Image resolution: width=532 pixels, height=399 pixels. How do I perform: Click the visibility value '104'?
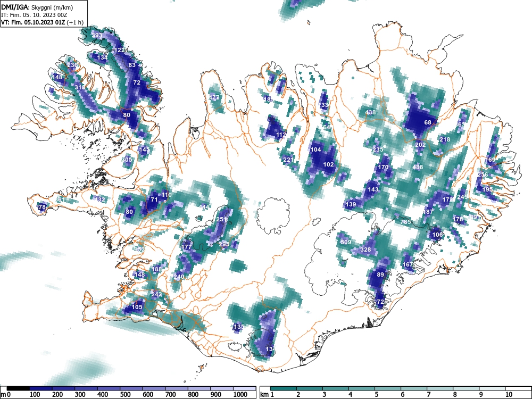point(316,149)
